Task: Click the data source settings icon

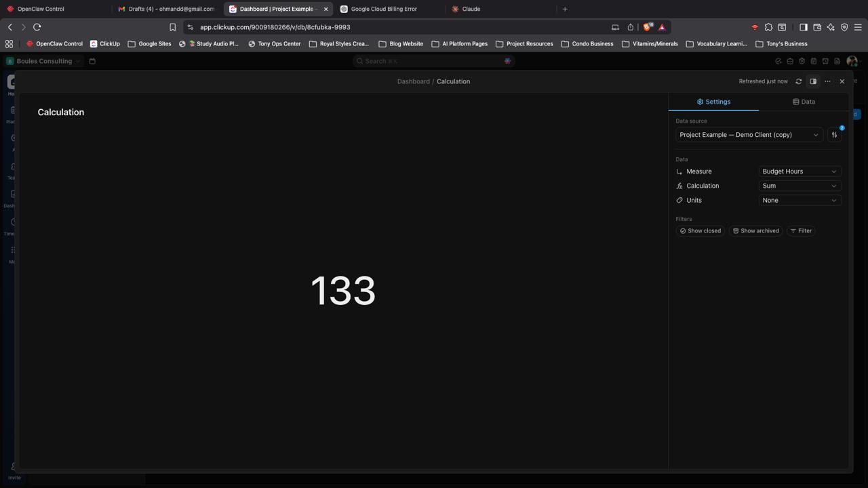Action: (x=835, y=135)
